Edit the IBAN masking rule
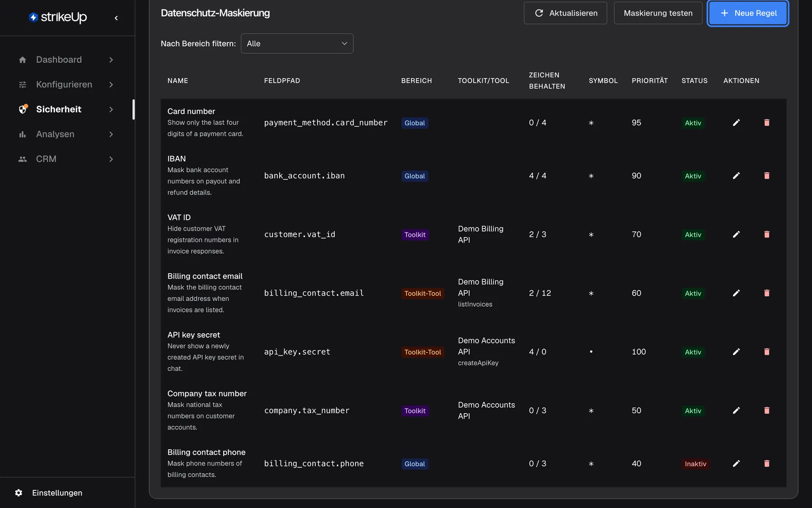This screenshot has width=812, height=508. pos(736,176)
